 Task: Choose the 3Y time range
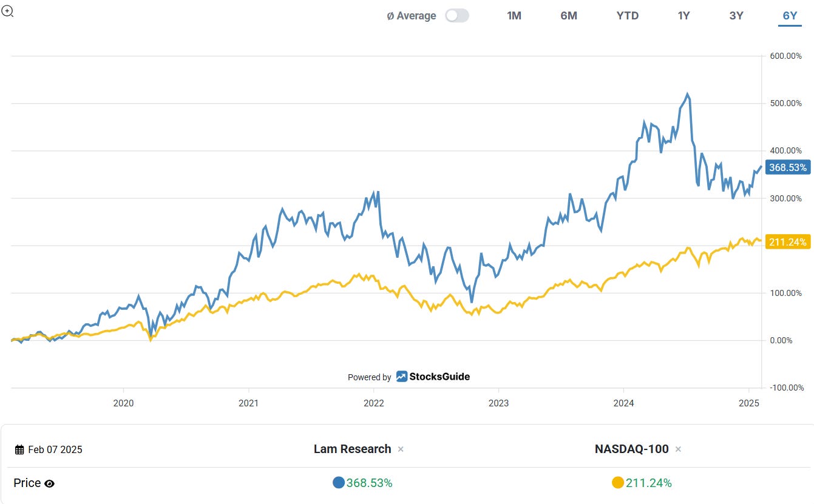pyautogui.click(x=736, y=16)
